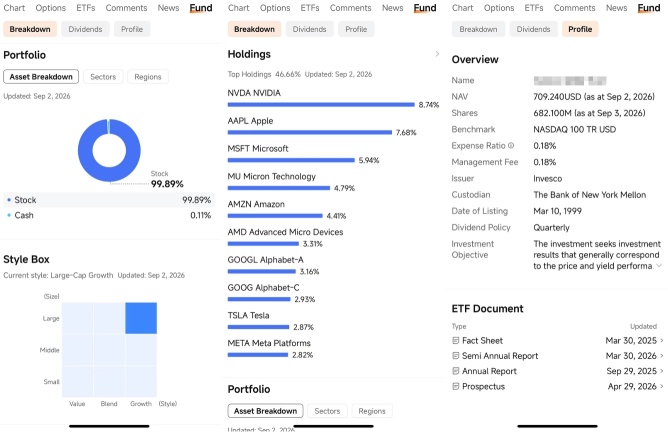Tap the MSFT Microsoft 5.94% holding bar

click(x=291, y=160)
